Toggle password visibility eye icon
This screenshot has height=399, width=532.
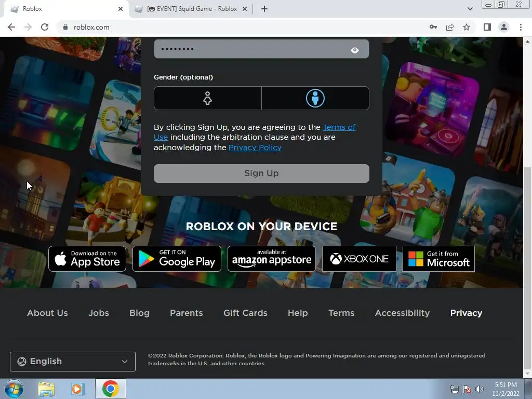click(354, 50)
